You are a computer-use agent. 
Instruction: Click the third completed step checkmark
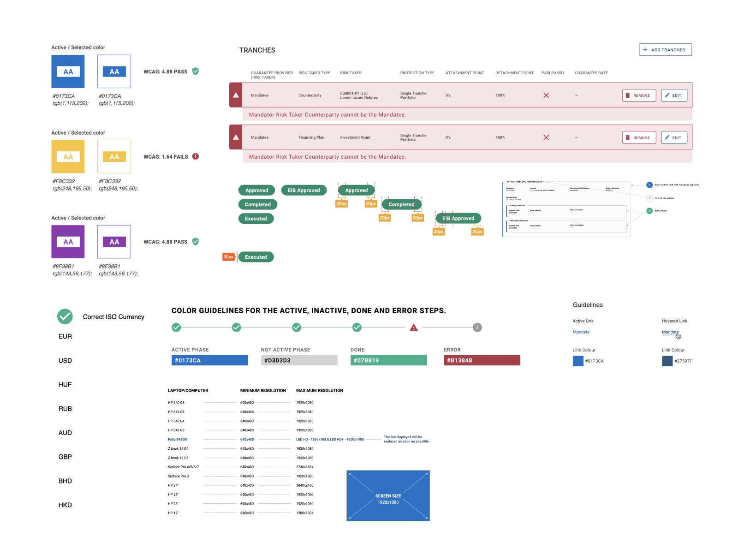pos(297,328)
